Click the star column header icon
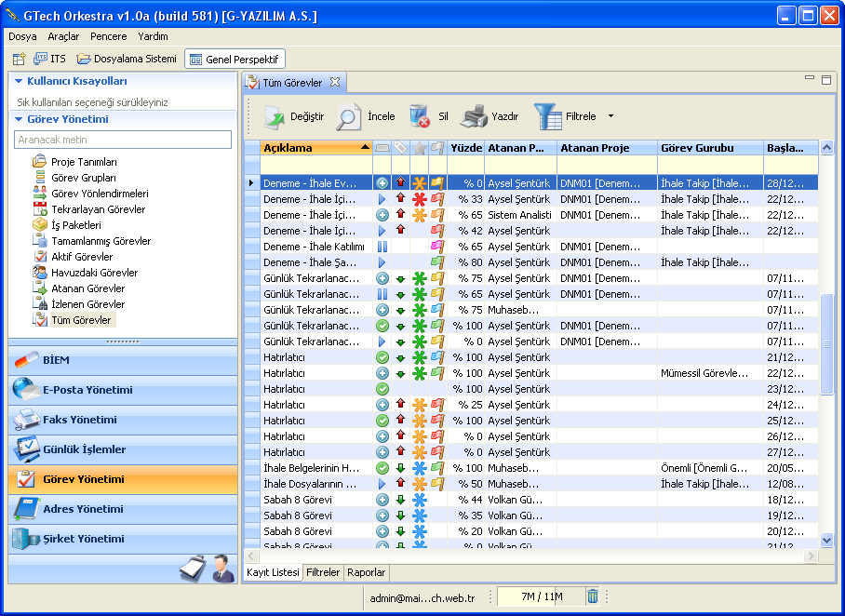Screen dimensions: 845x616 420,148
